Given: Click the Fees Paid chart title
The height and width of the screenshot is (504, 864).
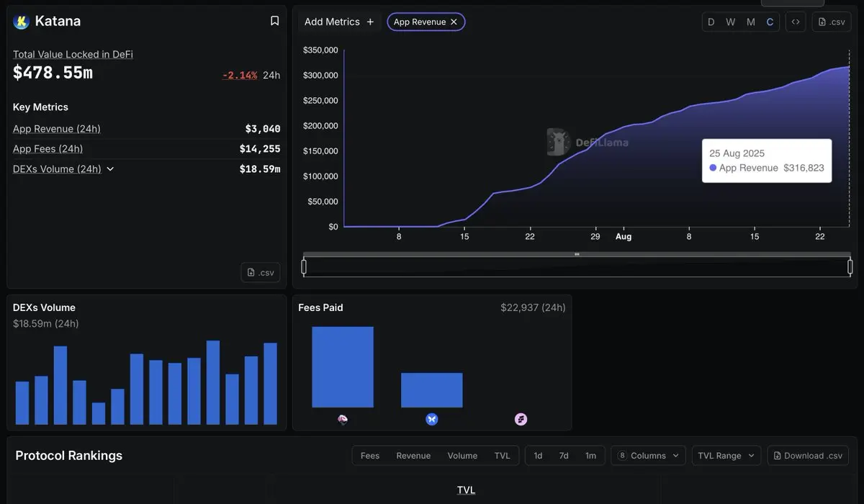Looking at the screenshot, I should (x=320, y=307).
